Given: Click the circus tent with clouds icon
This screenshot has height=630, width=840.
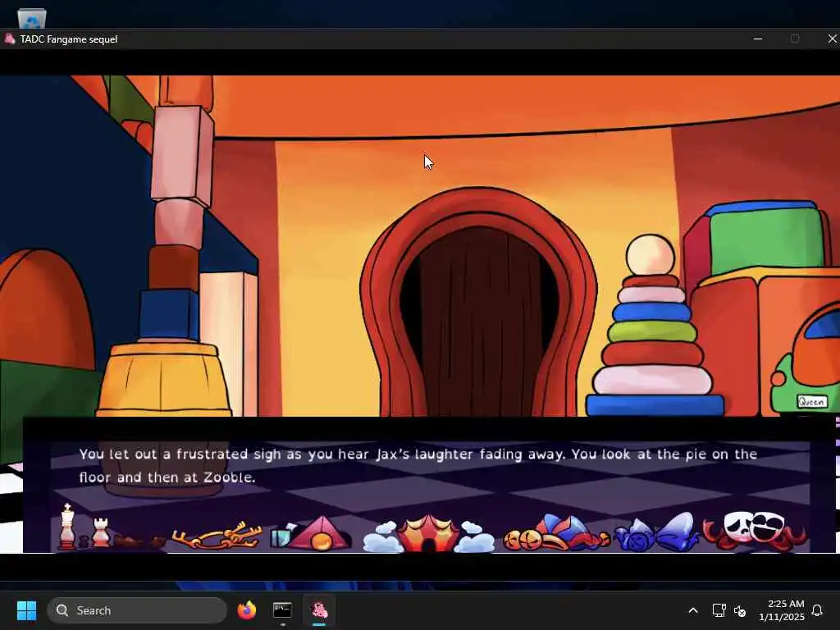Looking at the screenshot, I should click(428, 533).
